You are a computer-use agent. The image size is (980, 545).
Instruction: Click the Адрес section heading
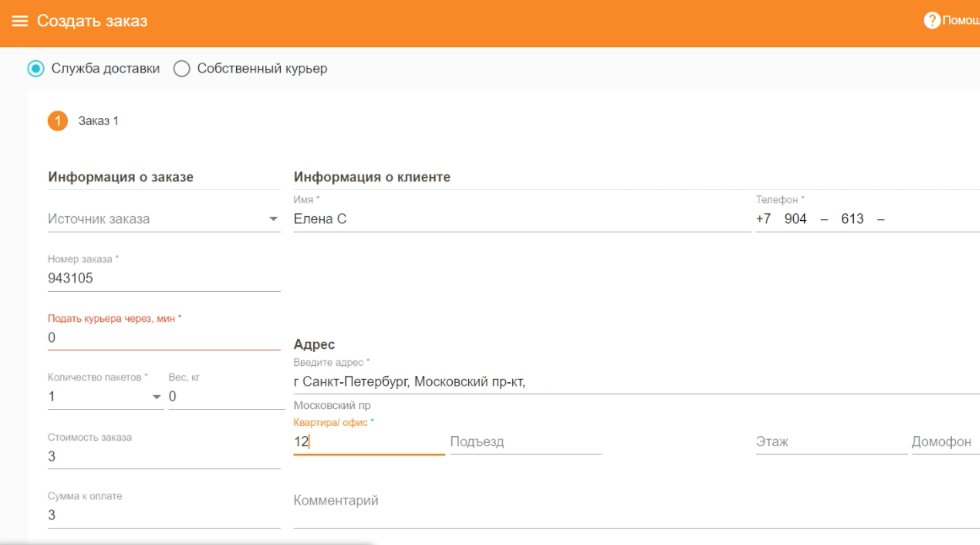314,344
